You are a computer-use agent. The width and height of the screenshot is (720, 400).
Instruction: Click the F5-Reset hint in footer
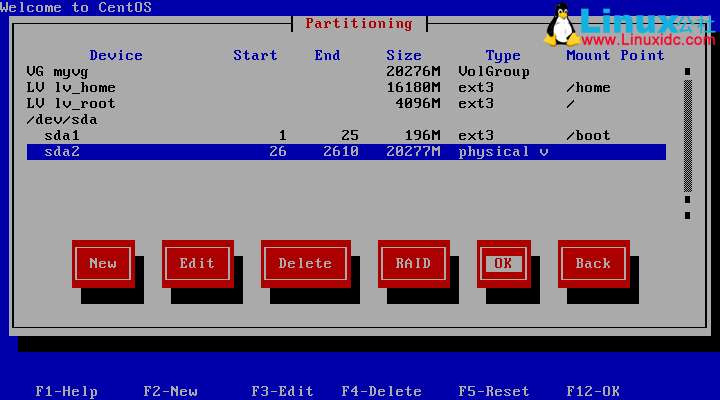click(x=494, y=391)
